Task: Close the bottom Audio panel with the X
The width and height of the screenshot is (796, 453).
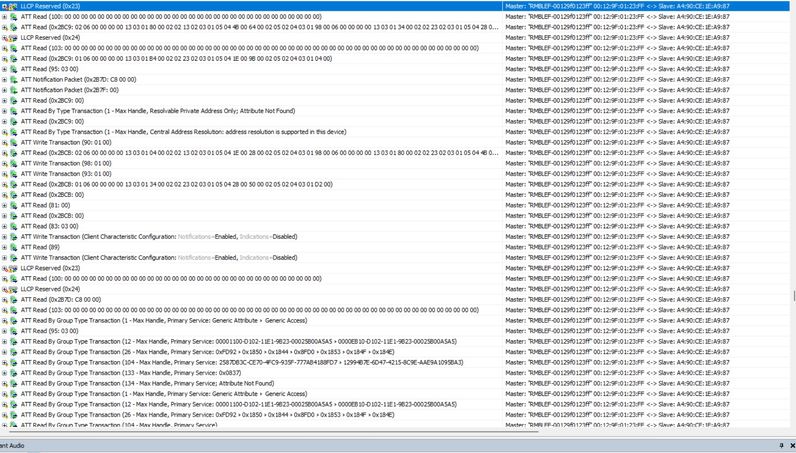Action: point(792,445)
